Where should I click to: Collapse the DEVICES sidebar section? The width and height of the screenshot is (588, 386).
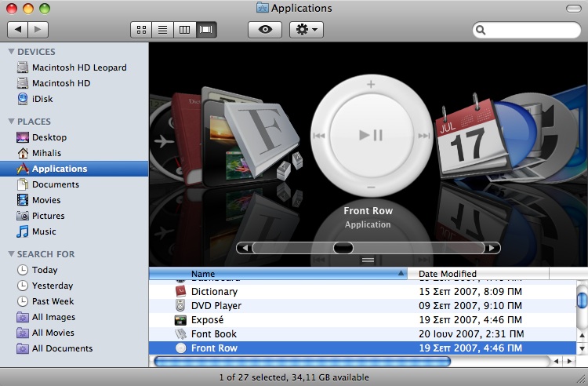point(12,52)
